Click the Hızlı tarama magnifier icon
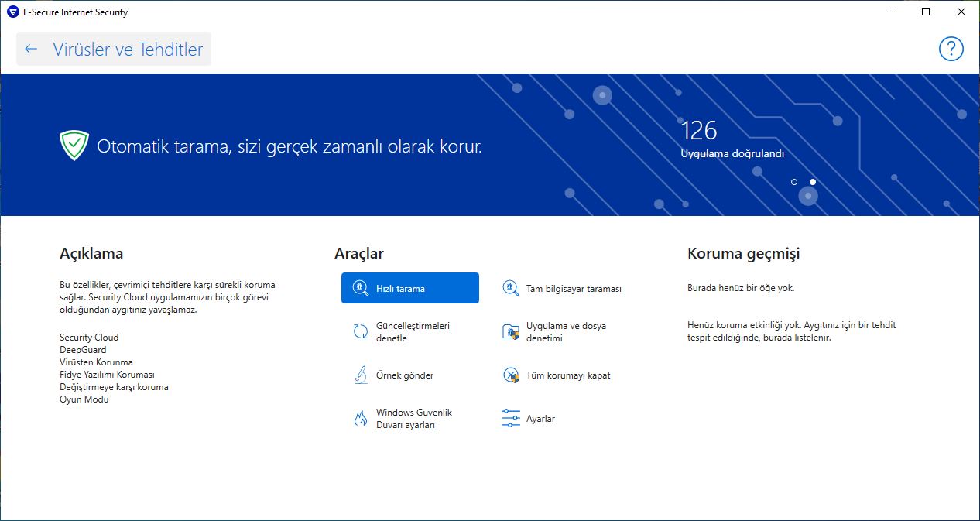 point(360,288)
